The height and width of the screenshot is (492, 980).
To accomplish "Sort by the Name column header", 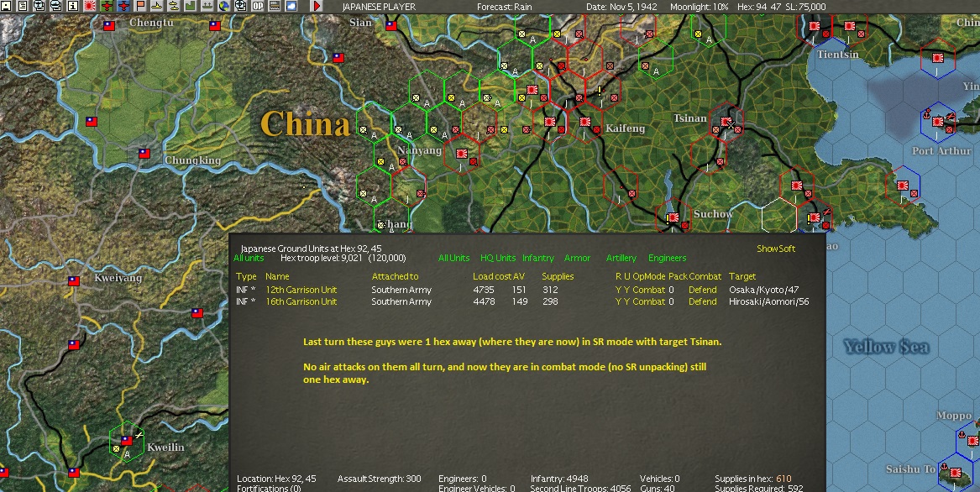I will click(x=277, y=275).
